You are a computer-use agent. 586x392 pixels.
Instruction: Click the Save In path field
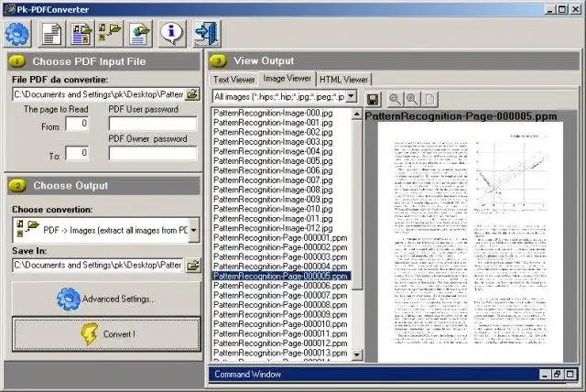click(x=98, y=266)
